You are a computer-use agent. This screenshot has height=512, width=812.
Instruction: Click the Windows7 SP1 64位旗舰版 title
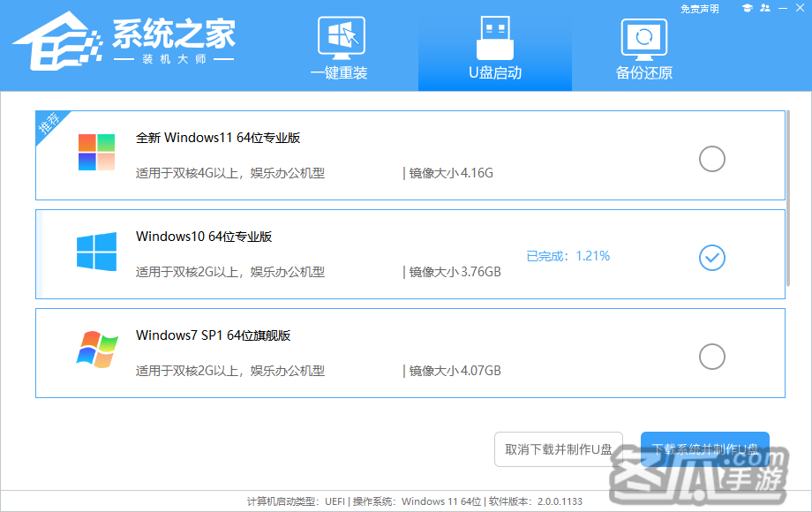(213, 335)
